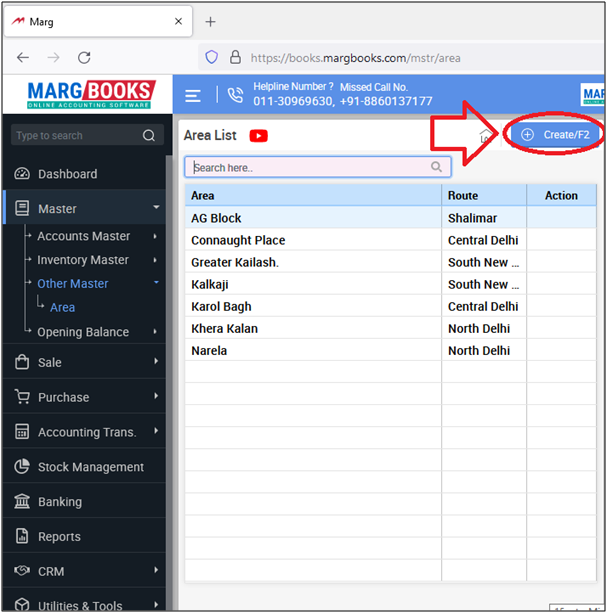
Task: Open Inventory Master submenu label
Action: tap(83, 260)
